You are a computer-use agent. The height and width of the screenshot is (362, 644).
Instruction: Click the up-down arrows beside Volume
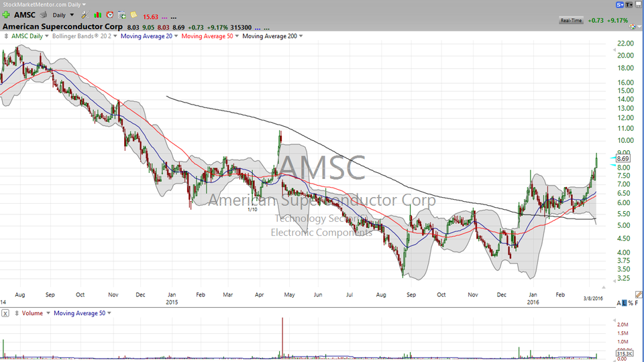click(x=17, y=313)
